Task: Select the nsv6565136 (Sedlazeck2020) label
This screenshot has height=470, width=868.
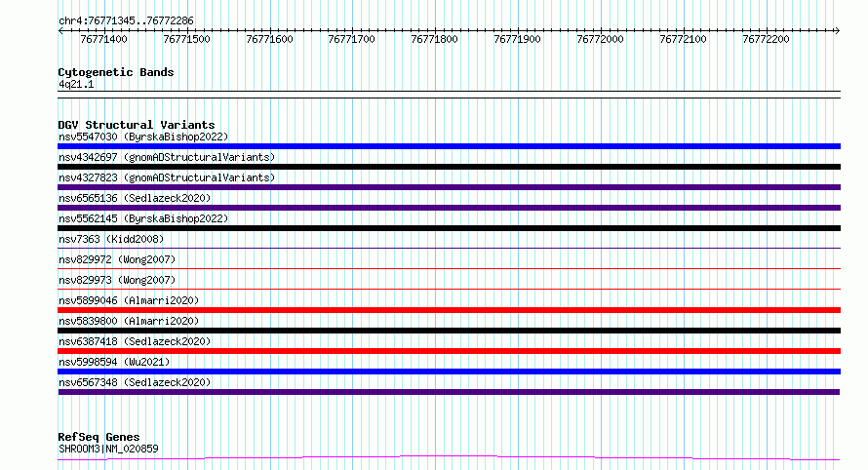Action: [135, 198]
